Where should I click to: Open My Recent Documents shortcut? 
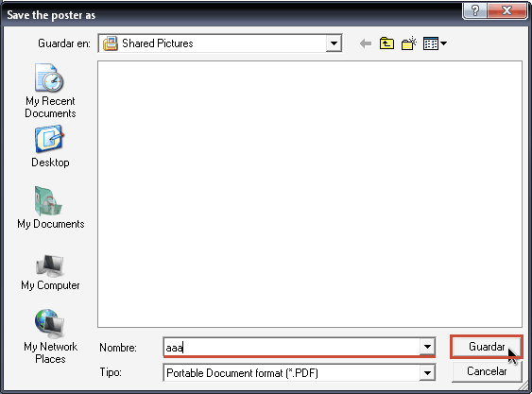(x=50, y=91)
